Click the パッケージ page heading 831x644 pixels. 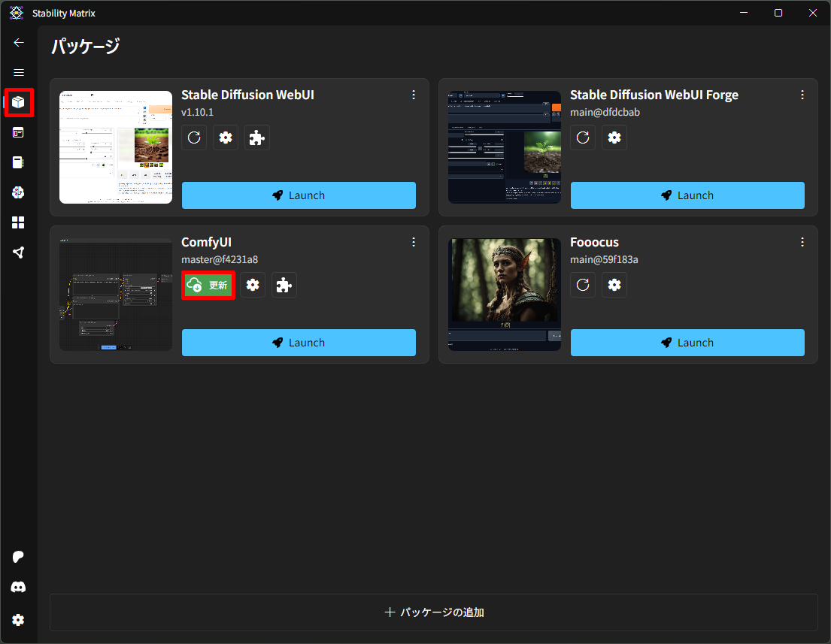click(86, 46)
